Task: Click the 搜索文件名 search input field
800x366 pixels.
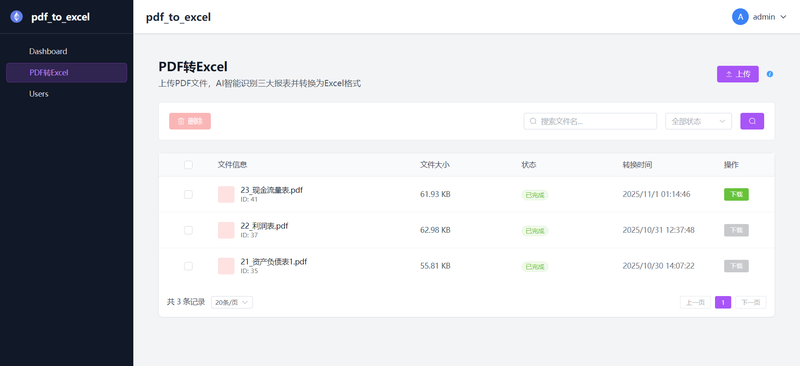Action: pyautogui.click(x=590, y=121)
